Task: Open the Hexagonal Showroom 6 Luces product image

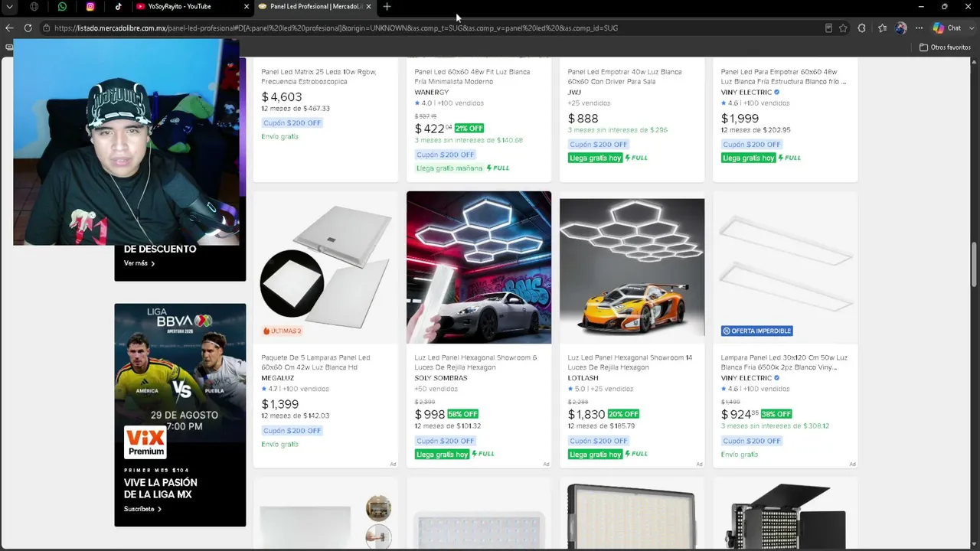Action: (479, 267)
